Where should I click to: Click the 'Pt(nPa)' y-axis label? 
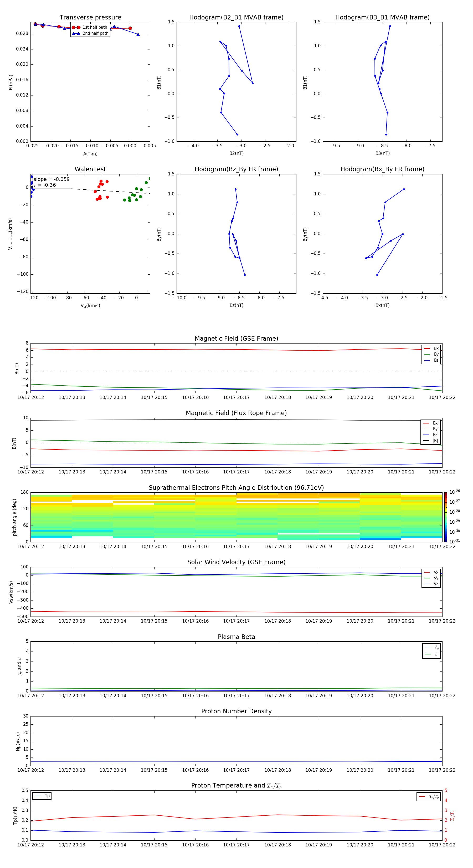tap(11, 82)
